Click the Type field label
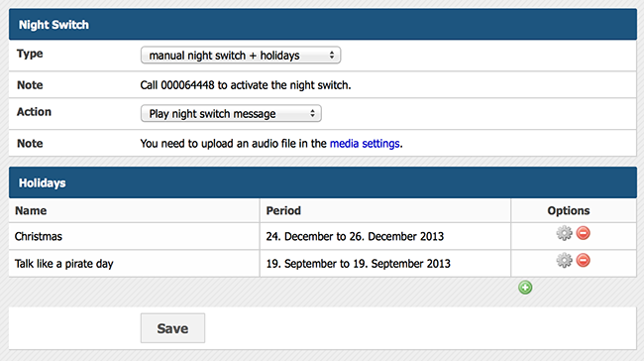Screen dimensions: 644x361 point(30,54)
